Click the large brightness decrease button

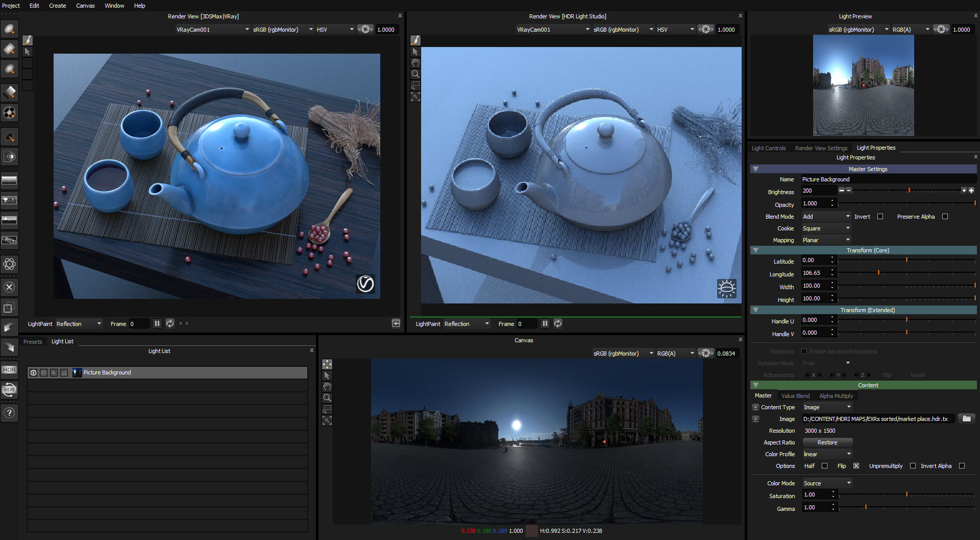pyautogui.click(x=841, y=190)
